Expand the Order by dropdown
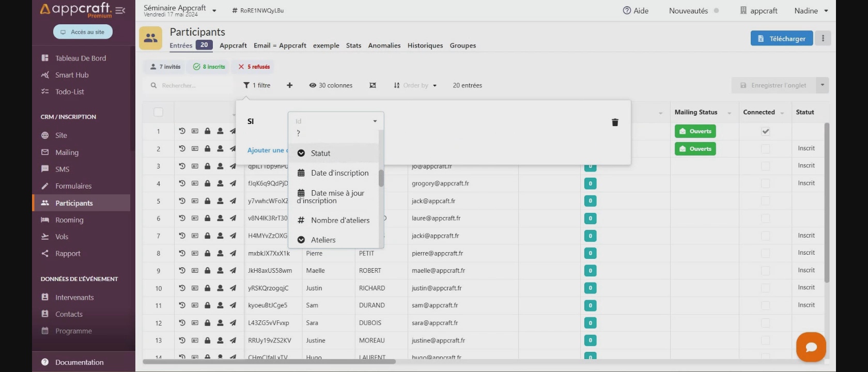 pos(415,85)
